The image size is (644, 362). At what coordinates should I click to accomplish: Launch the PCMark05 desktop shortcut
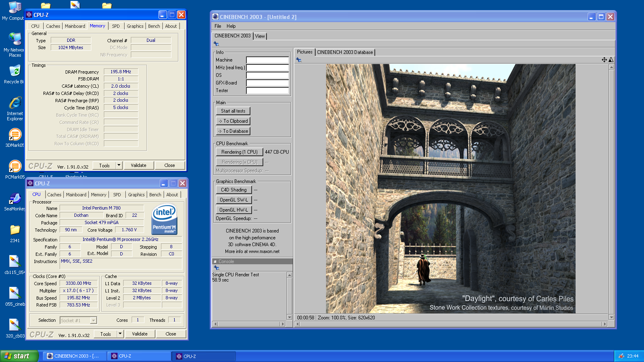pos(15,166)
